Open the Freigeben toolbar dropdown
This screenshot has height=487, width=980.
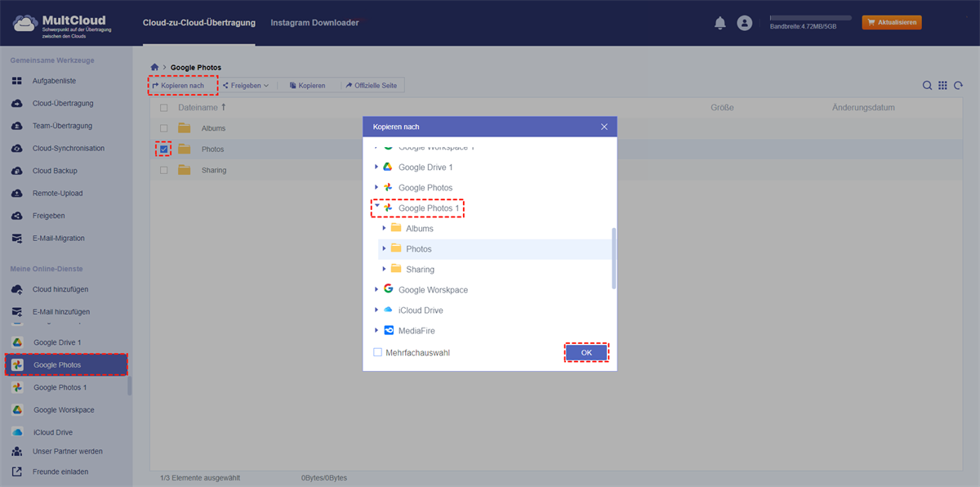[246, 85]
